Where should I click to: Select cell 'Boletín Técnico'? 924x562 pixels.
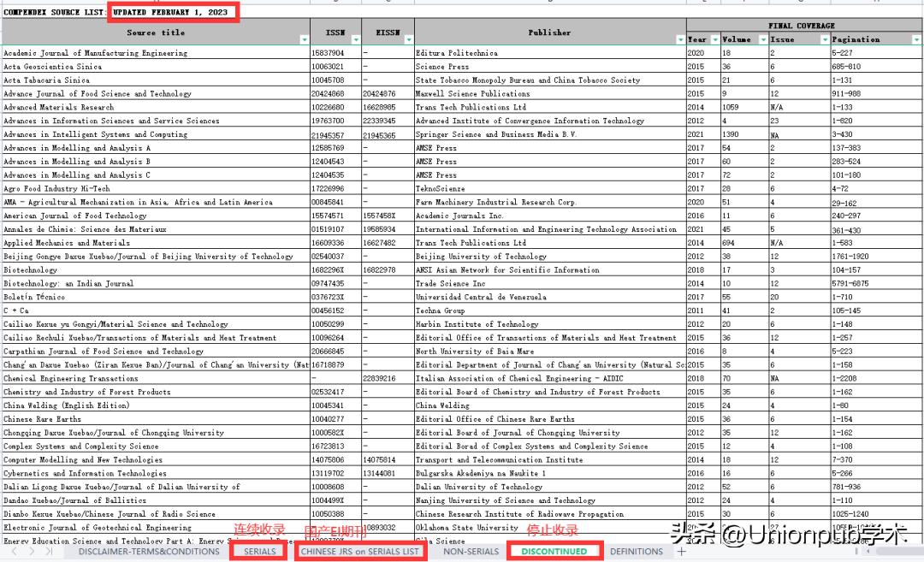[156, 297]
